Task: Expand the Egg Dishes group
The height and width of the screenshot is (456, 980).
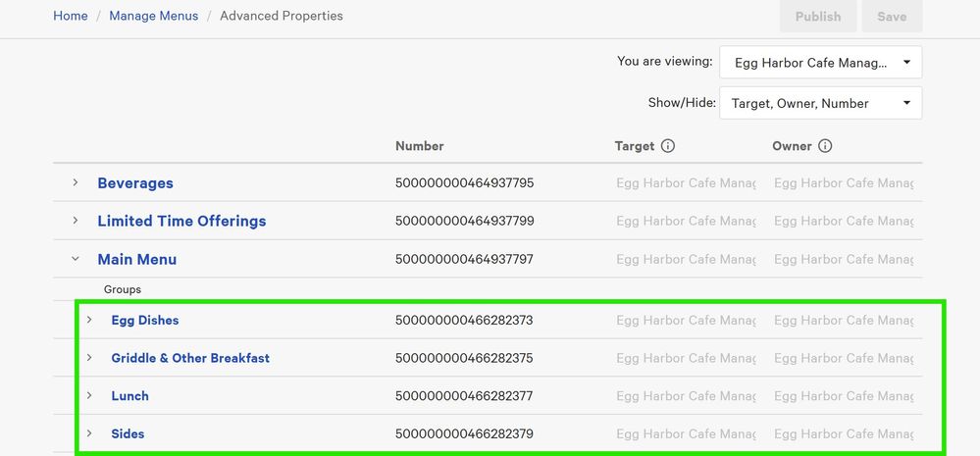Action: point(89,320)
